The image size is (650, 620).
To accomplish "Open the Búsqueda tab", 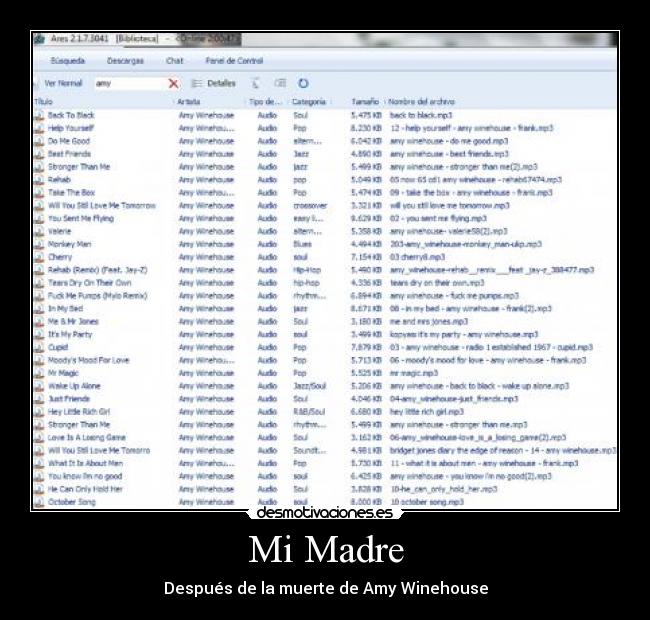I will pos(68,61).
